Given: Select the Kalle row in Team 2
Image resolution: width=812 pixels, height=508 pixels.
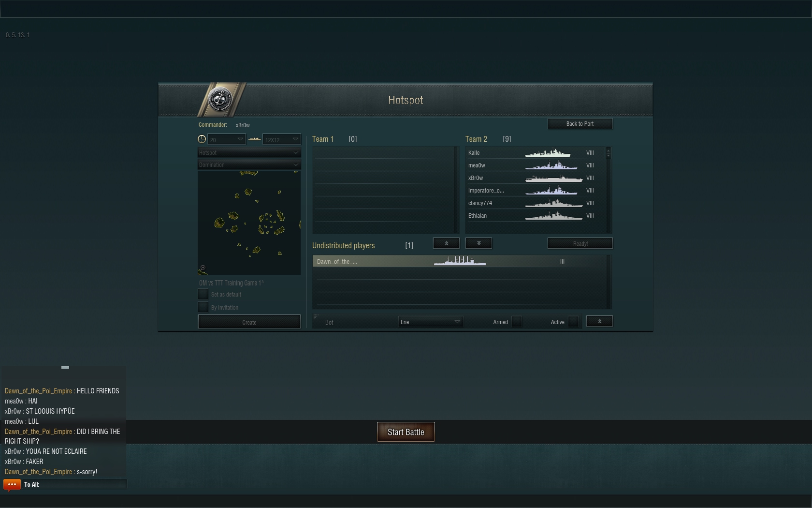Looking at the screenshot, I should [x=536, y=153].
